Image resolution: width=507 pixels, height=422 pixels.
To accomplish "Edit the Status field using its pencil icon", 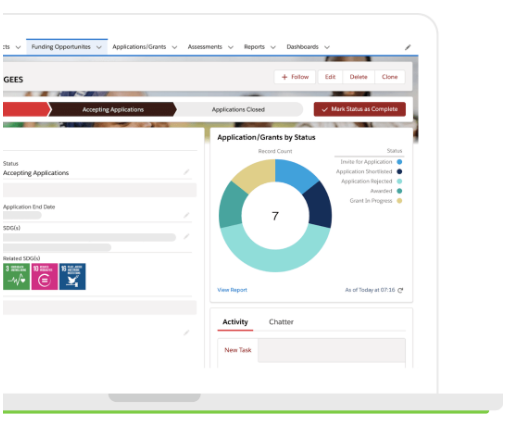I will pyautogui.click(x=186, y=172).
